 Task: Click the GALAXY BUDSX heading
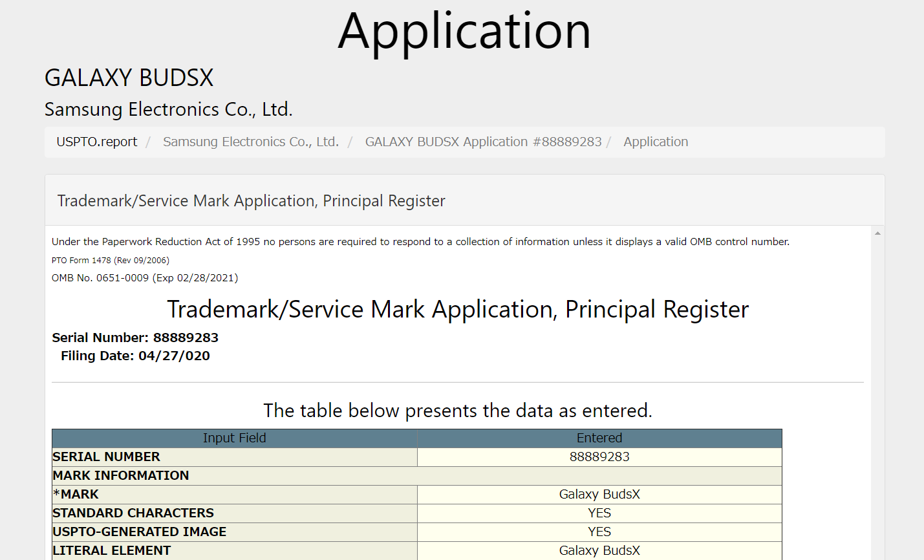(x=129, y=78)
